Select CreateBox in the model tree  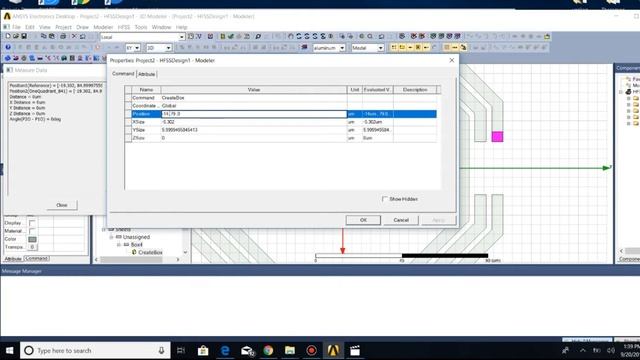pos(150,252)
